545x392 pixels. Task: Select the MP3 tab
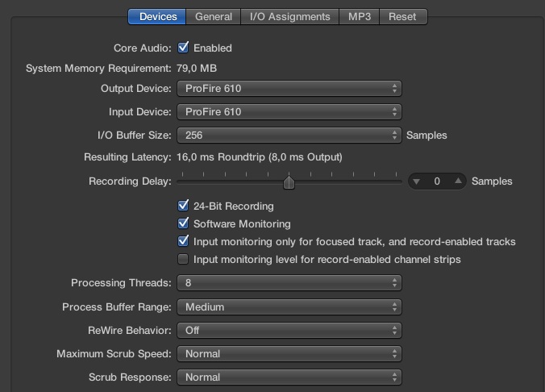[x=360, y=16]
